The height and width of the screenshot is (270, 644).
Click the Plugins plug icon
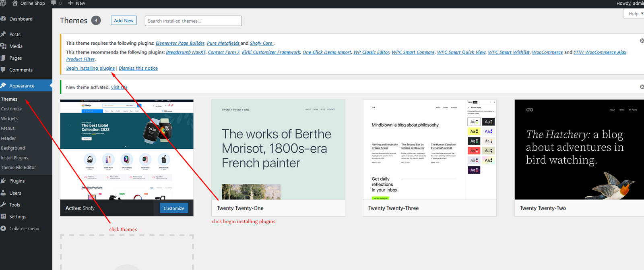pos(3,181)
